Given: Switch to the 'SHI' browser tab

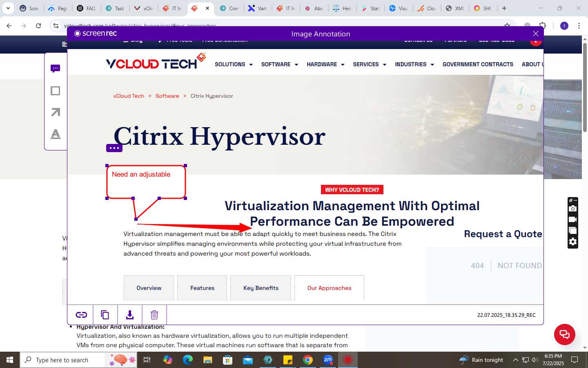Looking at the screenshot, I should pos(483,8).
